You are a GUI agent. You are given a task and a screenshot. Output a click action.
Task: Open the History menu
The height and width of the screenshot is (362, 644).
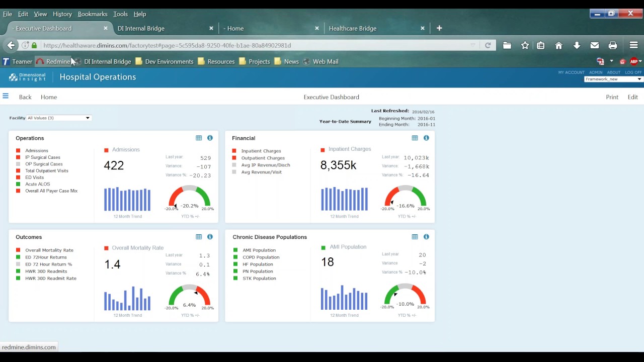[x=62, y=14]
